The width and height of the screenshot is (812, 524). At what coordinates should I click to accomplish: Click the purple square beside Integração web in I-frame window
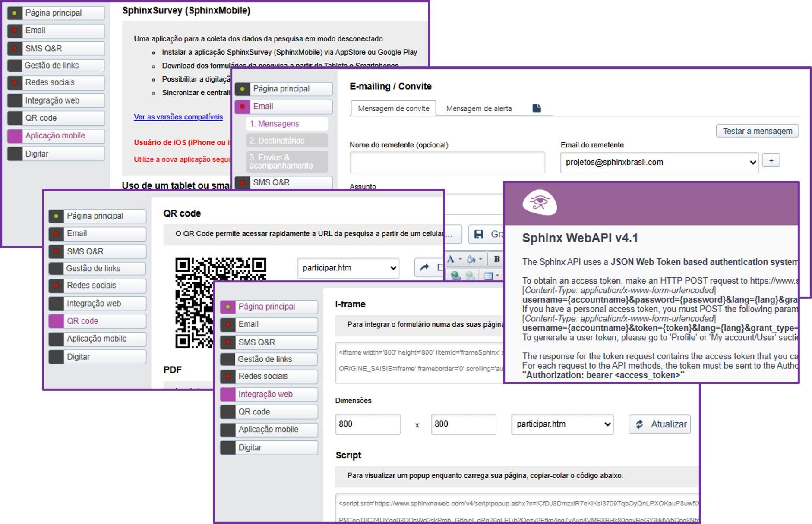coord(228,394)
